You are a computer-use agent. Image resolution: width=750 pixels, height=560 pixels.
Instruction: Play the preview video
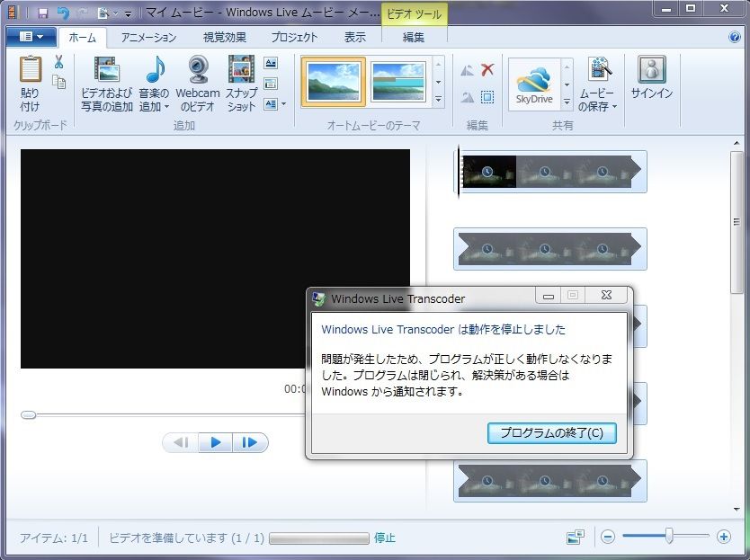(215, 442)
